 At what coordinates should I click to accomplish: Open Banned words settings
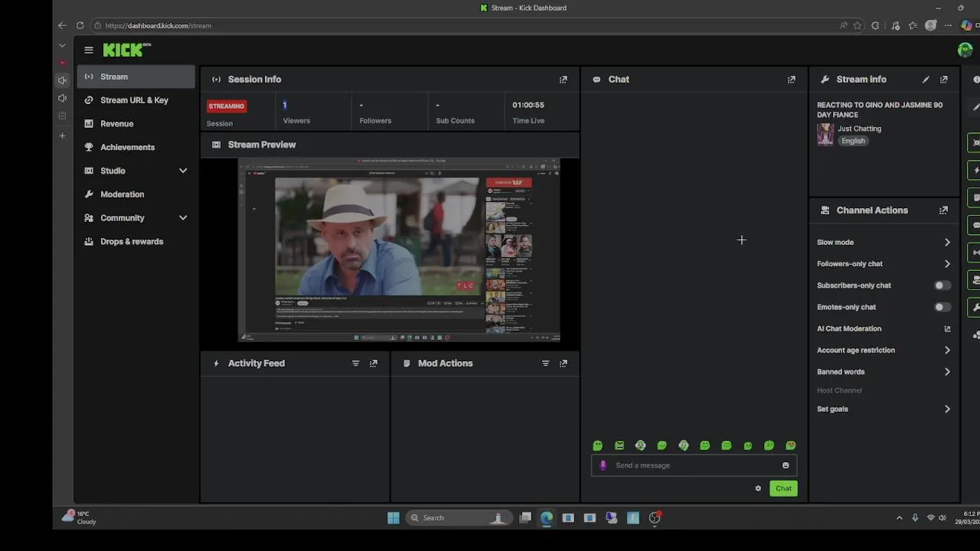tap(884, 372)
